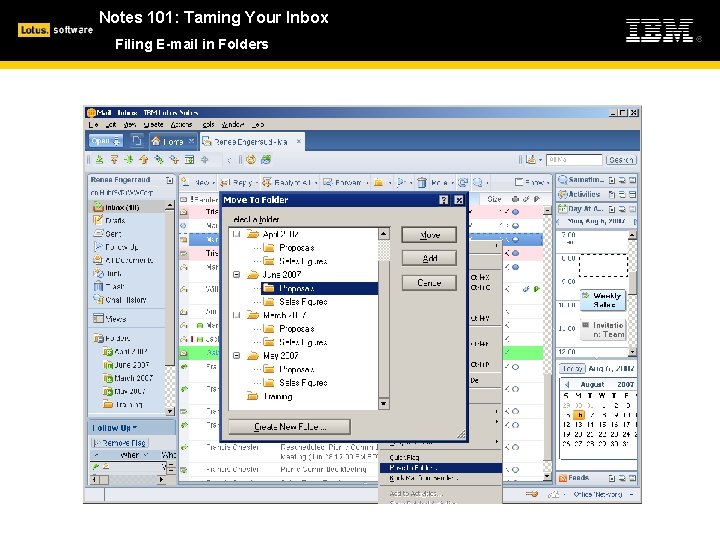Select the Training folder in dialog
Image resolution: width=720 pixels, height=540 pixels.
(278, 396)
